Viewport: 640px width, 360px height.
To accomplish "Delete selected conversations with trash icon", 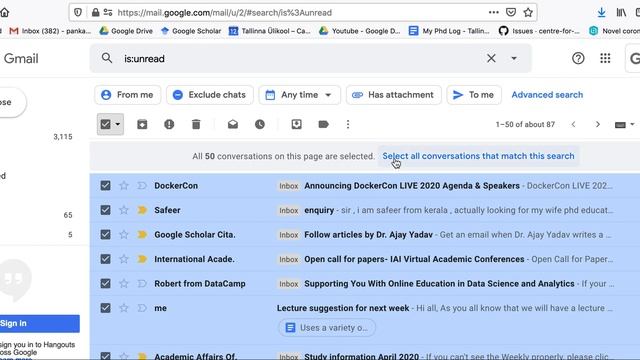I will [196, 124].
